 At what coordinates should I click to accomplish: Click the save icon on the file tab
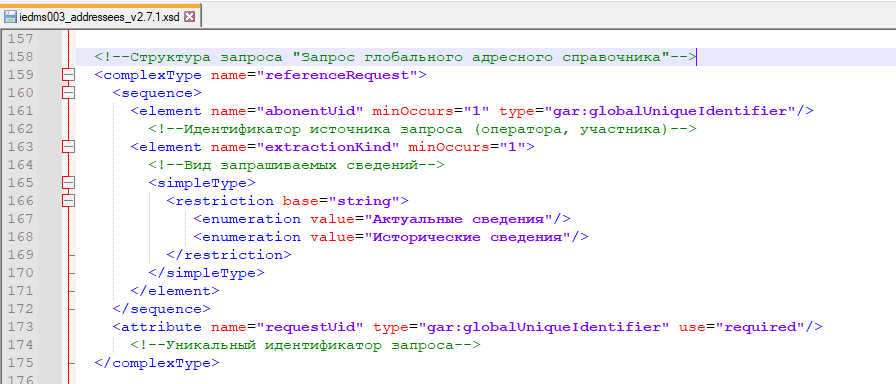(10, 17)
